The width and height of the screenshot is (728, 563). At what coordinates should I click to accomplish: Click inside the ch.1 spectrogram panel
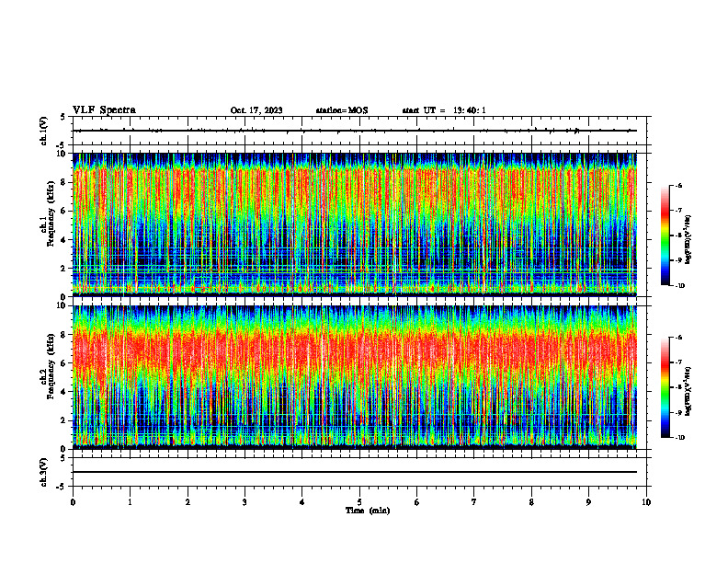pyautogui.click(x=355, y=224)
